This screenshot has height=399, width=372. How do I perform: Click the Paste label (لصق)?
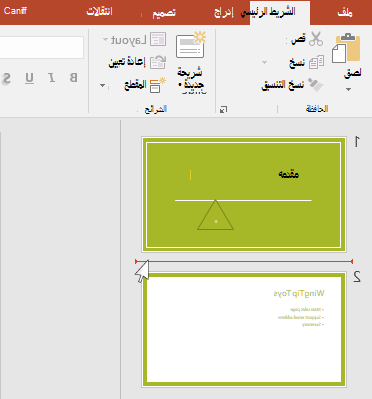(x=353, y=73)
